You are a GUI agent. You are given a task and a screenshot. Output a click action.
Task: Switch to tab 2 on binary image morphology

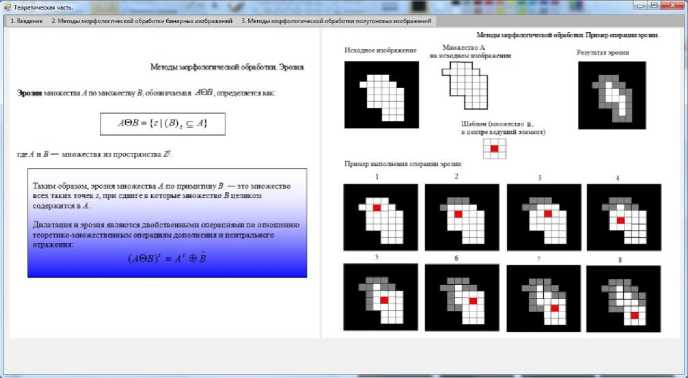142,21
